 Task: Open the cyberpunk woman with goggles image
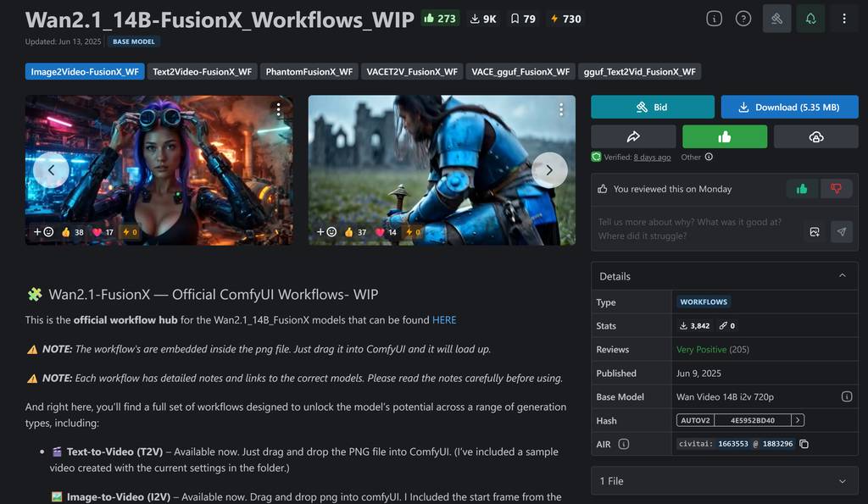(x=159, y=170)
